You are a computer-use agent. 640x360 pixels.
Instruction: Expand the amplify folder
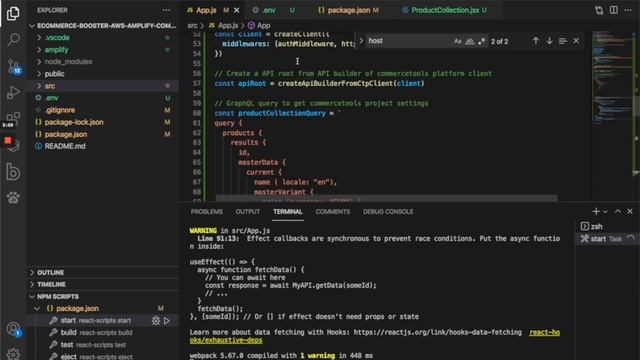103,50
